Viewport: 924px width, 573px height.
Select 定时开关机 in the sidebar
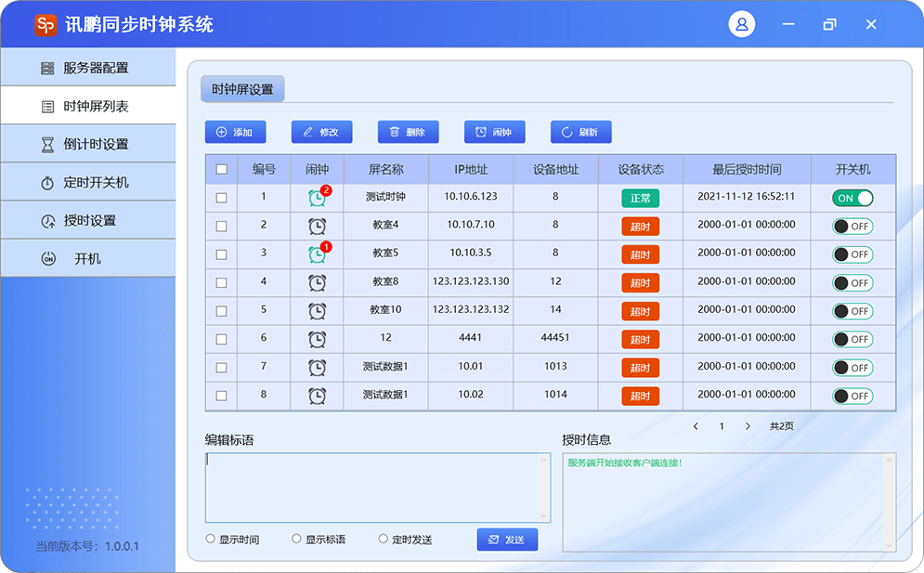click(x=87, y=183)
